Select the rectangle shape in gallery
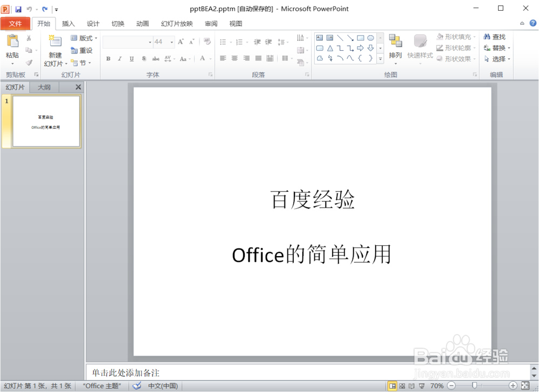 (360, 38)
